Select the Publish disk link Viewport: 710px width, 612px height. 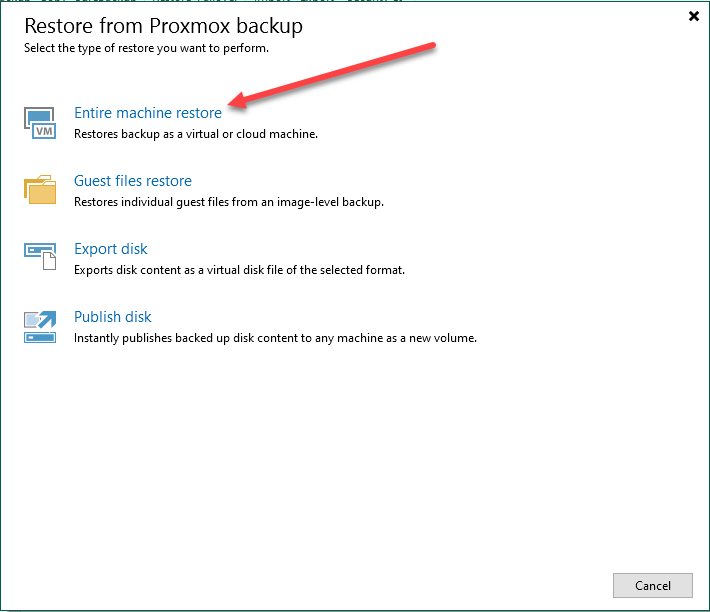click(x=113, y=316)
